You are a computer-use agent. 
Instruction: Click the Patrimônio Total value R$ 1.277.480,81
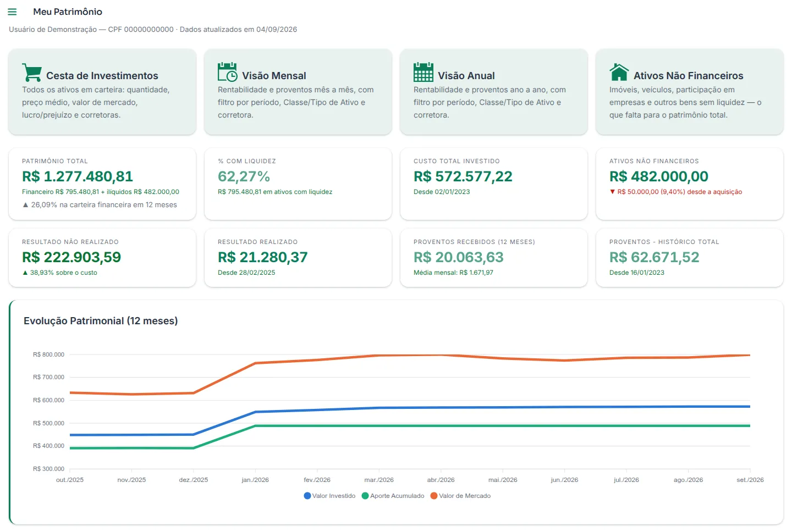[x=78, y=176]
